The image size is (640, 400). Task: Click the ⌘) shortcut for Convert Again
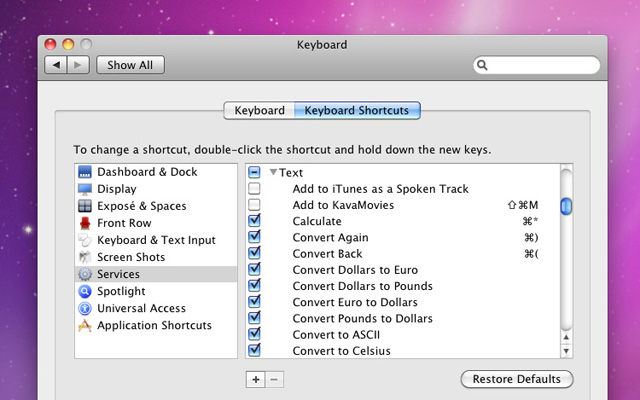[x=531, y=238]
